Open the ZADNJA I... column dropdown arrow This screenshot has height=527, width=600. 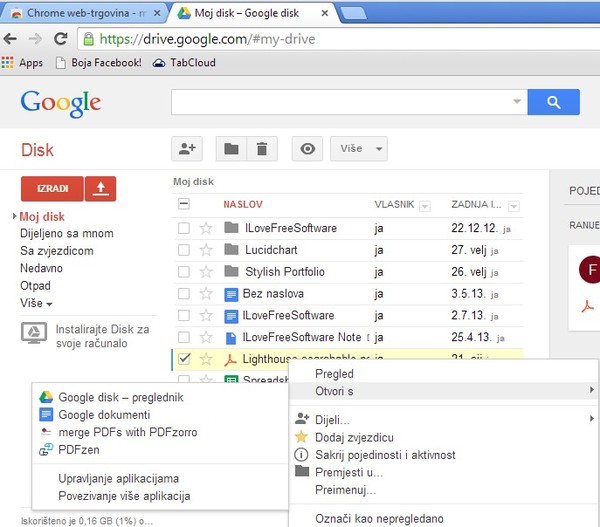click(x=514, y=206)
